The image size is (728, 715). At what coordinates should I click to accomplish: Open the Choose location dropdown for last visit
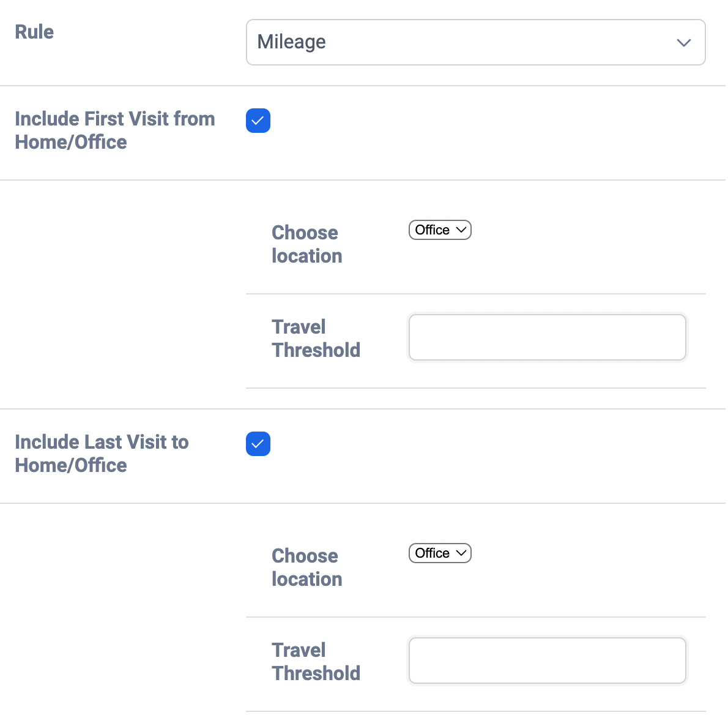click(x=439, y=553)
